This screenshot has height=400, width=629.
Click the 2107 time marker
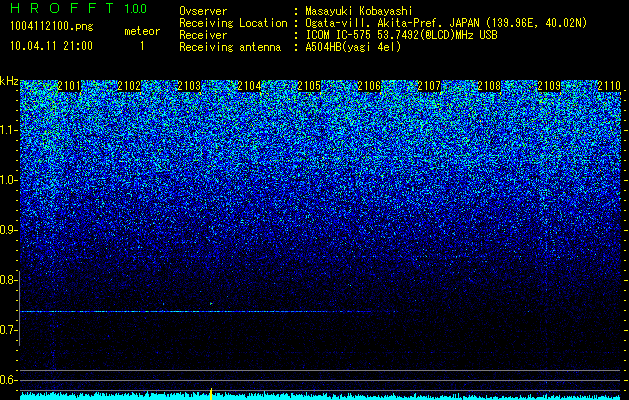click(429, 86)
